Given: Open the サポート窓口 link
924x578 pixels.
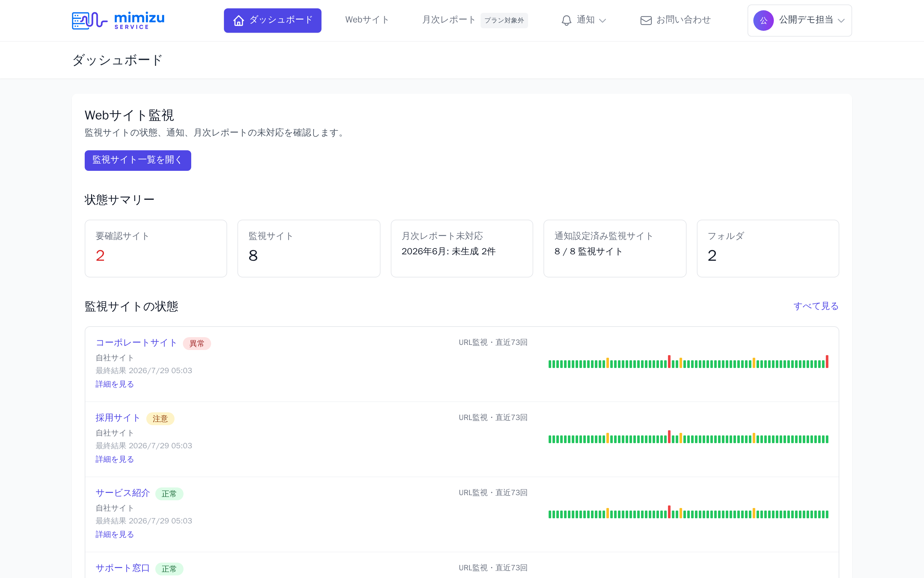Looking at the screenshot, I should [x=123, y=568].
